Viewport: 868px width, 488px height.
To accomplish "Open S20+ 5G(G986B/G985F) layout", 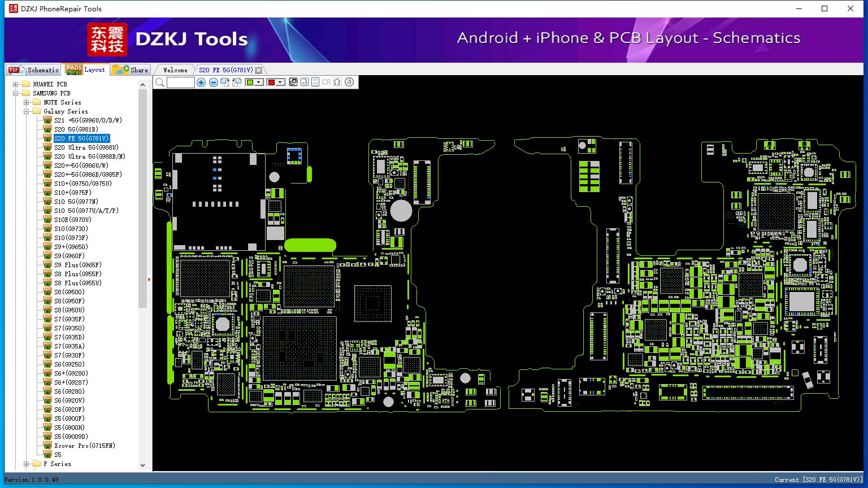I will pyautogui.click(x=88, y=175).
